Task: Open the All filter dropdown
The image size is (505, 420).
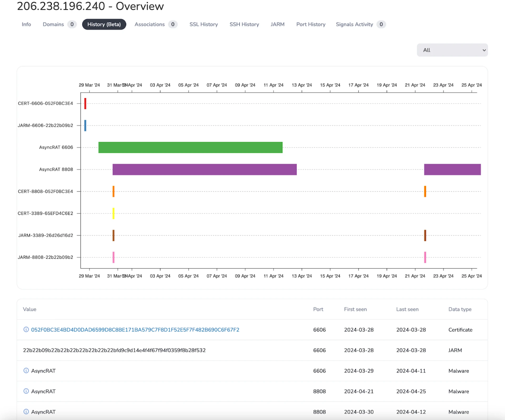Action: point(452,50)
